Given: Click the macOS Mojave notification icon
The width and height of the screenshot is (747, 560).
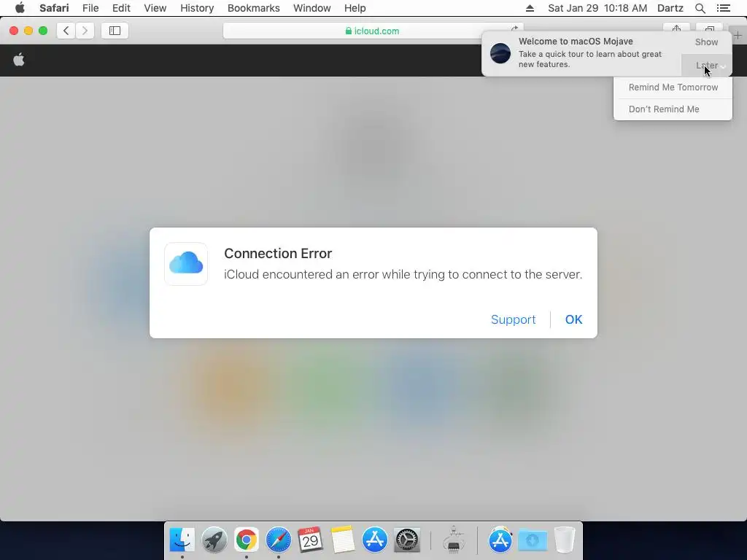Looking at the screenshot, I should pos(500,53).
